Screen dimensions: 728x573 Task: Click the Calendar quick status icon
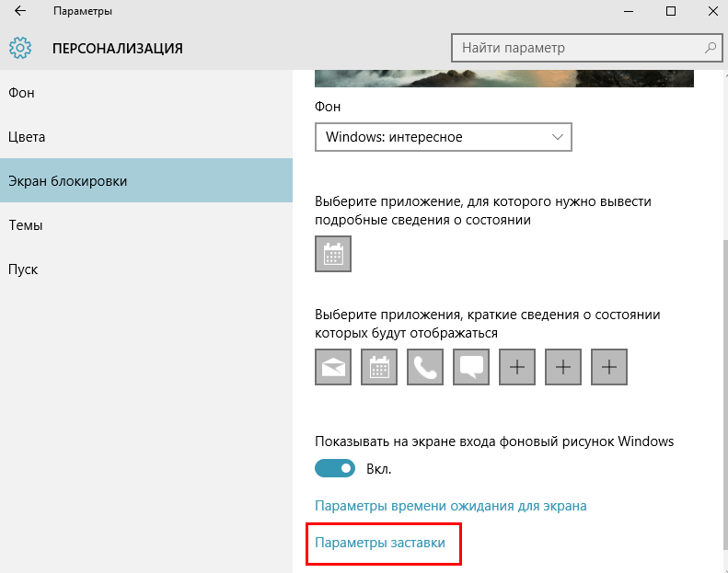click(x=379, y=367)
